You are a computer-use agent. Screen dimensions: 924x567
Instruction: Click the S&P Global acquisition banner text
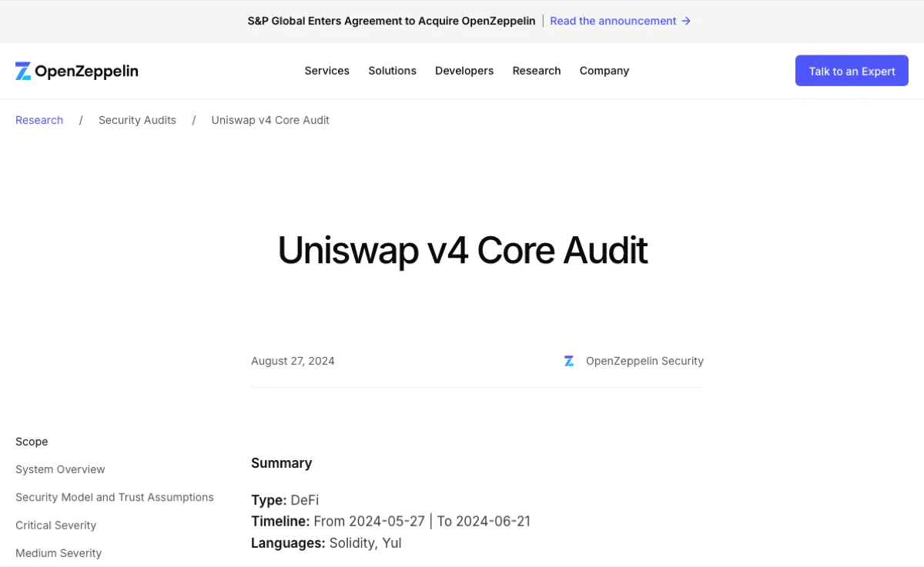coord(391,21)
